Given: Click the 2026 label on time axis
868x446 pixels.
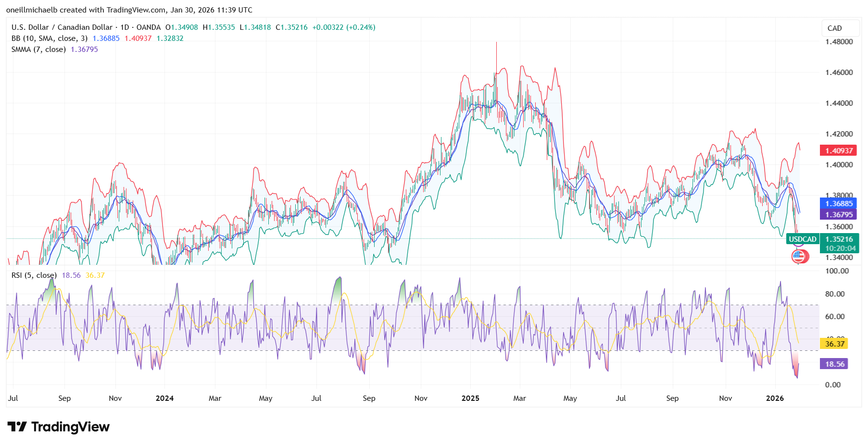Looking at the screenshot, I should [774, 398].
